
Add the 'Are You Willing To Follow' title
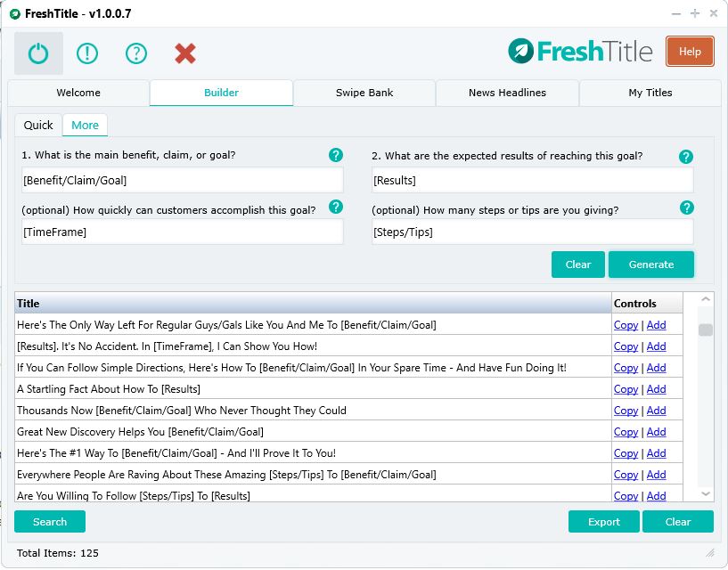coord(657,496)
